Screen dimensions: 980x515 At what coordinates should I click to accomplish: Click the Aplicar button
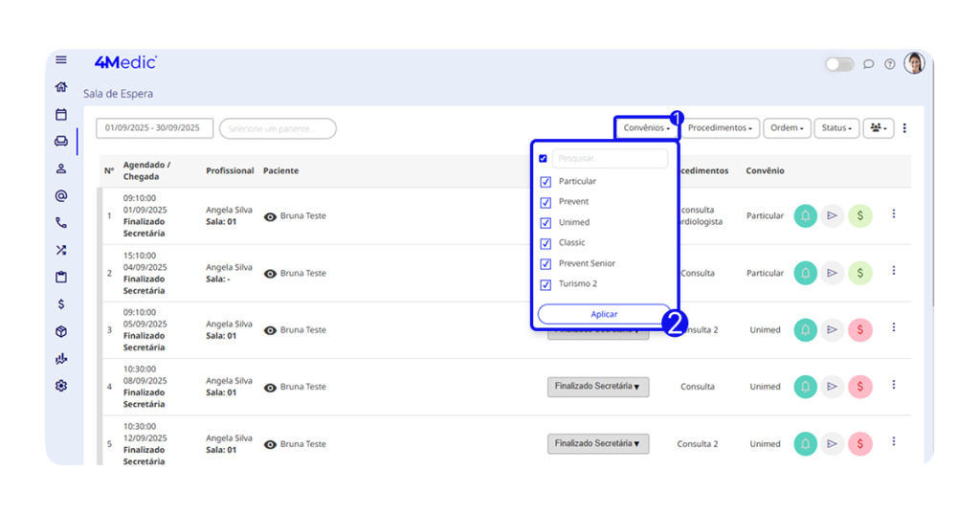click(x=604, y=314)
